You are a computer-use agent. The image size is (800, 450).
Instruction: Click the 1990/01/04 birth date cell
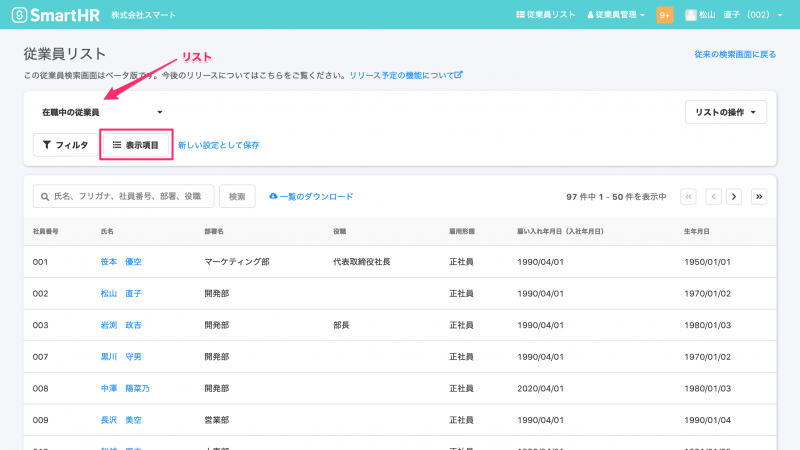pos(707,420)
